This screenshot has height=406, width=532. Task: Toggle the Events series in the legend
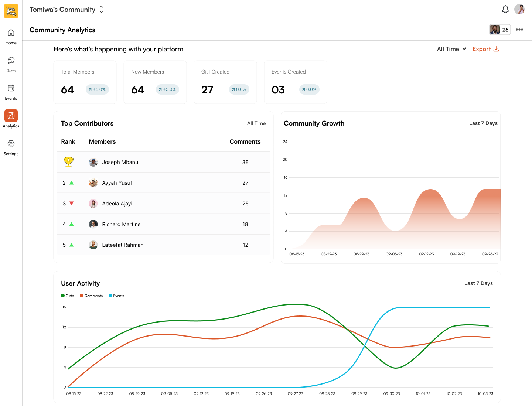[x=116, y=296]
